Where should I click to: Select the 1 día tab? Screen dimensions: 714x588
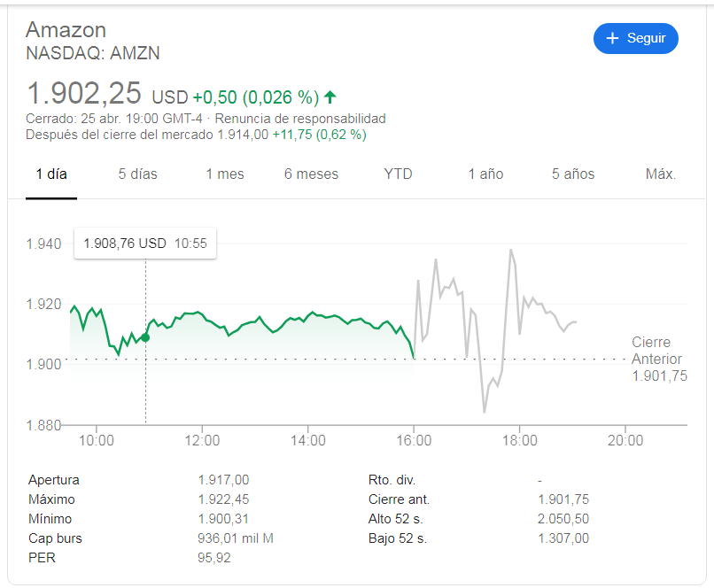(x=51, y=174)
